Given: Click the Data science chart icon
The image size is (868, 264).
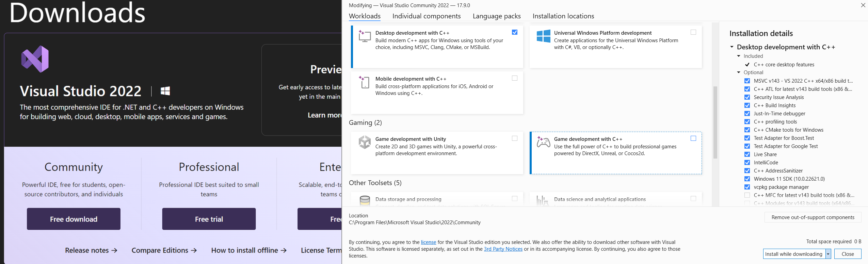Looking at the screenshot, I should pyautogui.click(x=543, y=201).
